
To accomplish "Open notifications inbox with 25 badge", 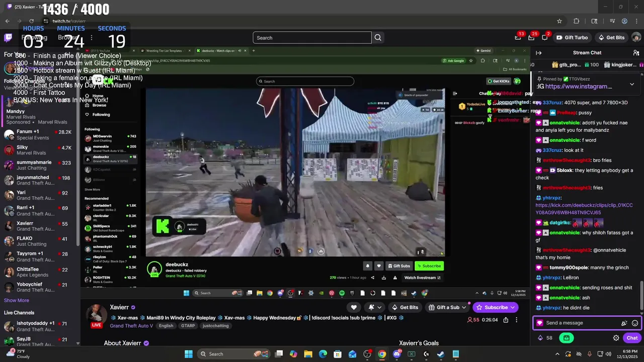I will tap(531, 38).
